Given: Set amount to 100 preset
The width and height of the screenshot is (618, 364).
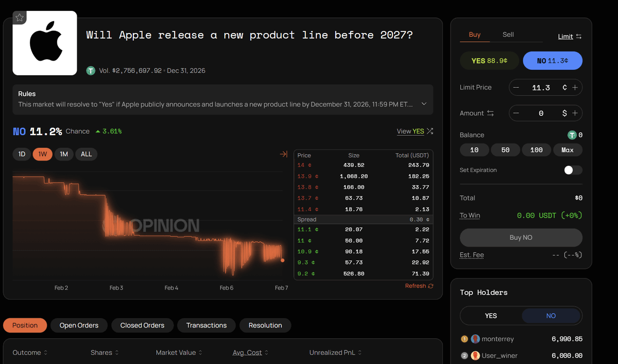Looking at the screenshot, I should [537, 150].
